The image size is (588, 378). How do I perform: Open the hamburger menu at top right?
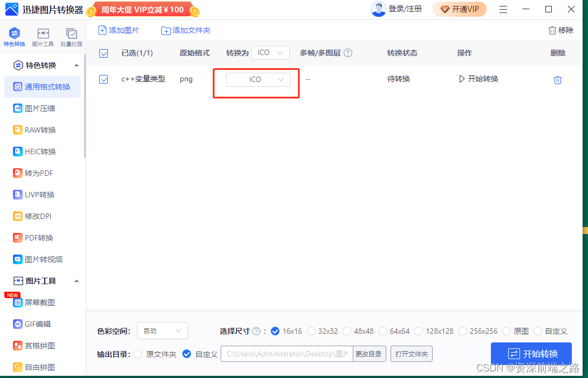coord(503,9)
